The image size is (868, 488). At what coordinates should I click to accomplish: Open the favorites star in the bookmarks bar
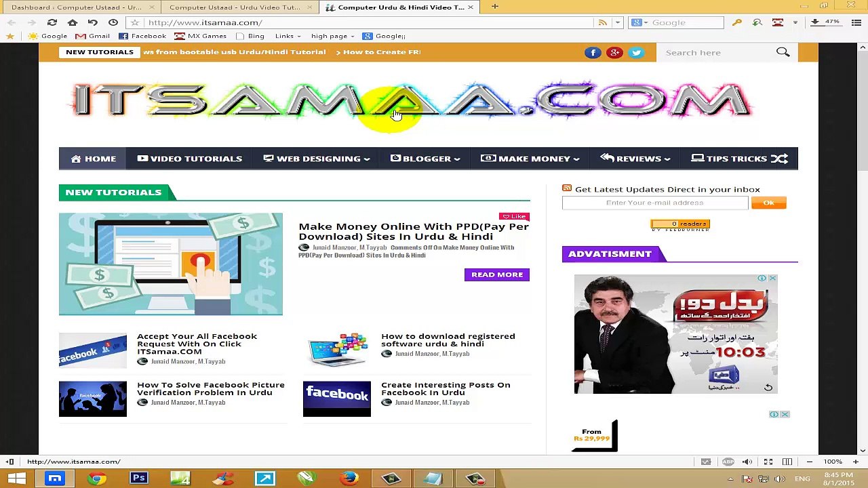[x=10, y=36]
